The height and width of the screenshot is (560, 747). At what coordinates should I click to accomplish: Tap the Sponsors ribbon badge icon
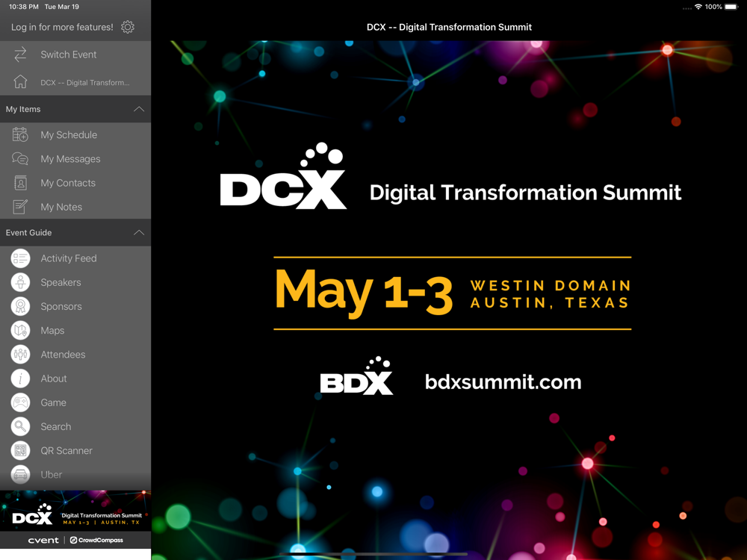pos(20,306)
